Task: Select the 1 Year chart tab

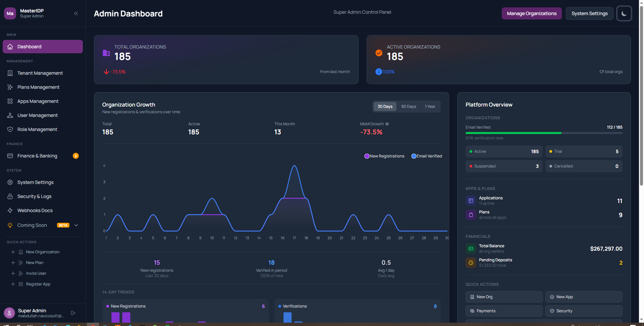Action: 430,107
